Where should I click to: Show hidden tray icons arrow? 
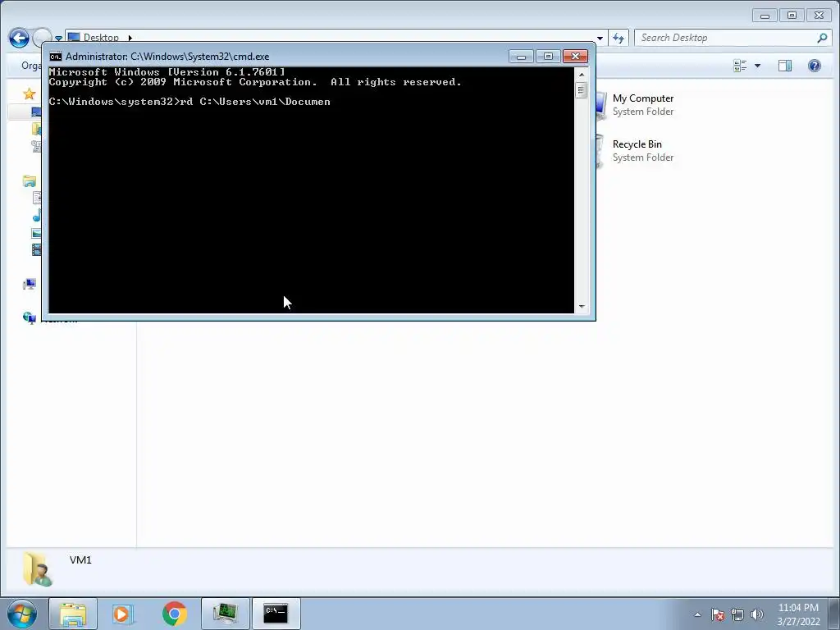(x=697, y=614)
